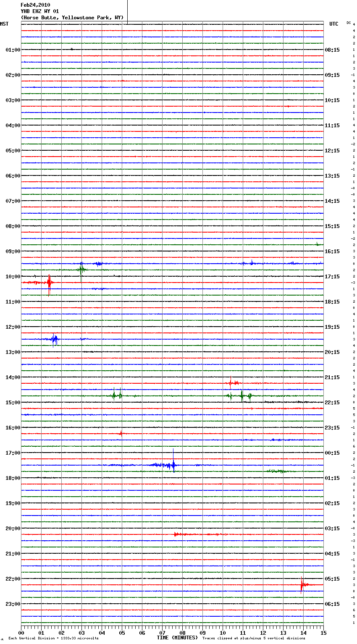357x644 pixels.
Task: Select the 23:00 MST row label
Action: coord(13,604)
